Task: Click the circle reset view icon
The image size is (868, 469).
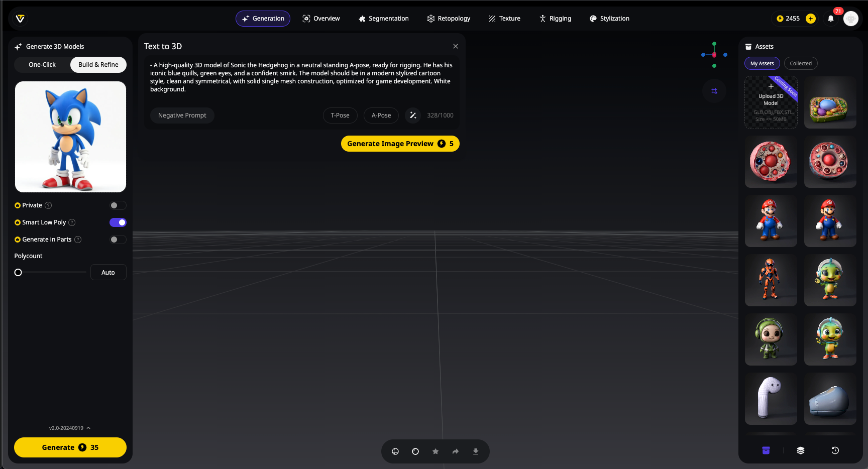Action: coord(415,451)
